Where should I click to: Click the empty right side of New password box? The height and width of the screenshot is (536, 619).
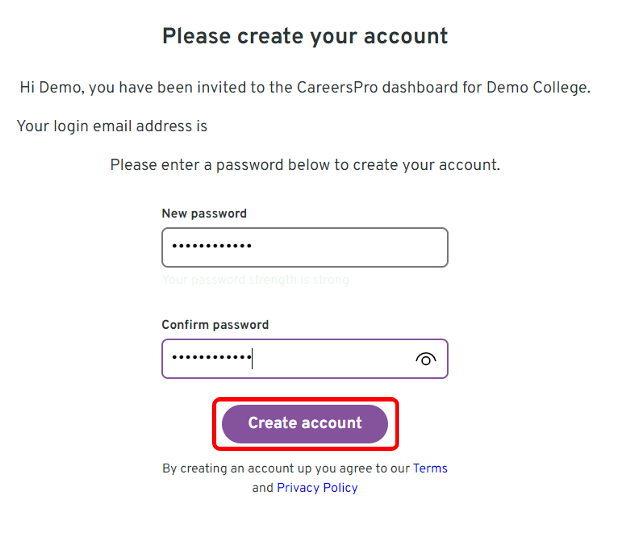(x=355, y=247)
